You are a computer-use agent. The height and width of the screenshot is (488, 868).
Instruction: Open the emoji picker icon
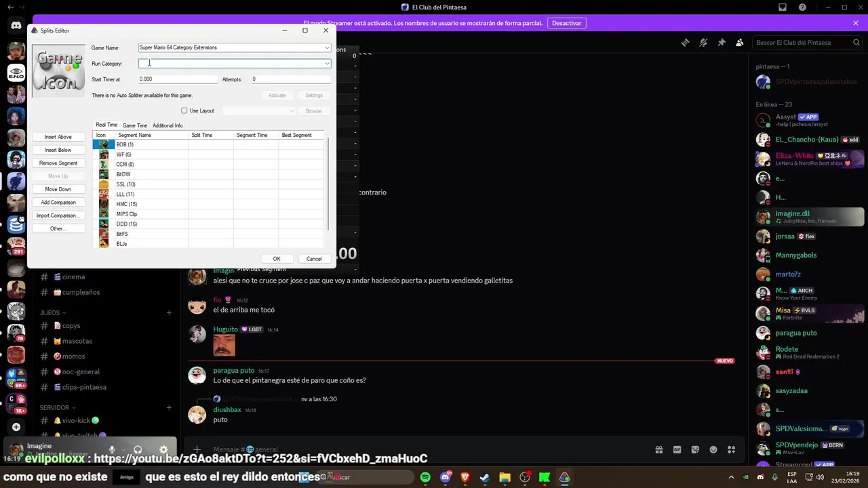click(x=713, y=449)
